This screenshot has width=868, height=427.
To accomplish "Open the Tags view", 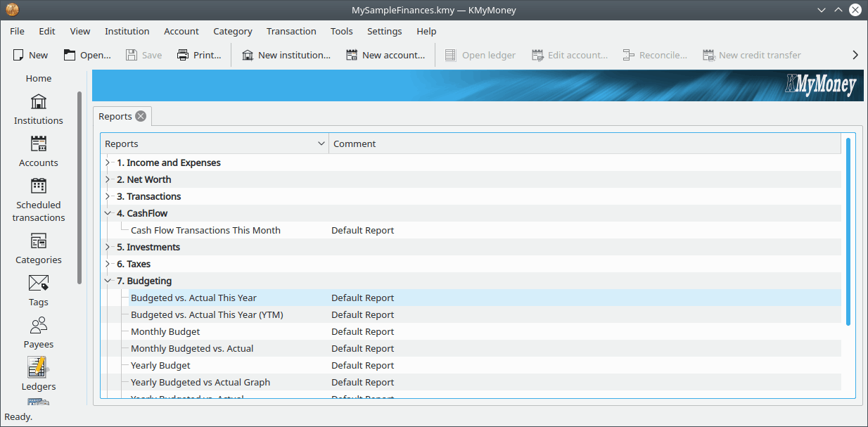I will point(39,291).
